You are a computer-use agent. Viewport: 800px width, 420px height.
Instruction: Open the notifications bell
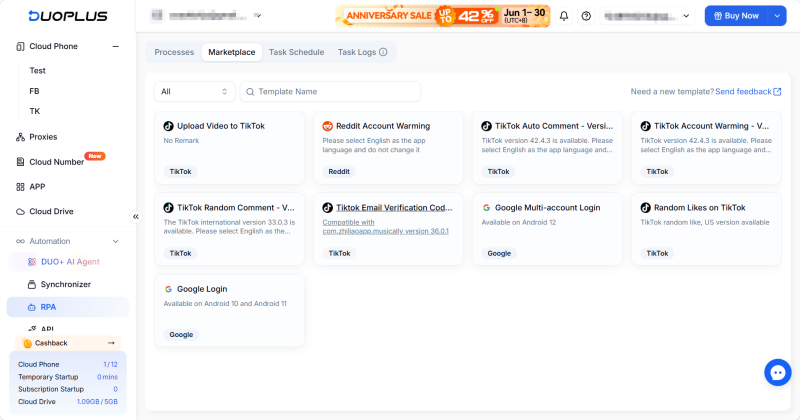tap(564, 16)
